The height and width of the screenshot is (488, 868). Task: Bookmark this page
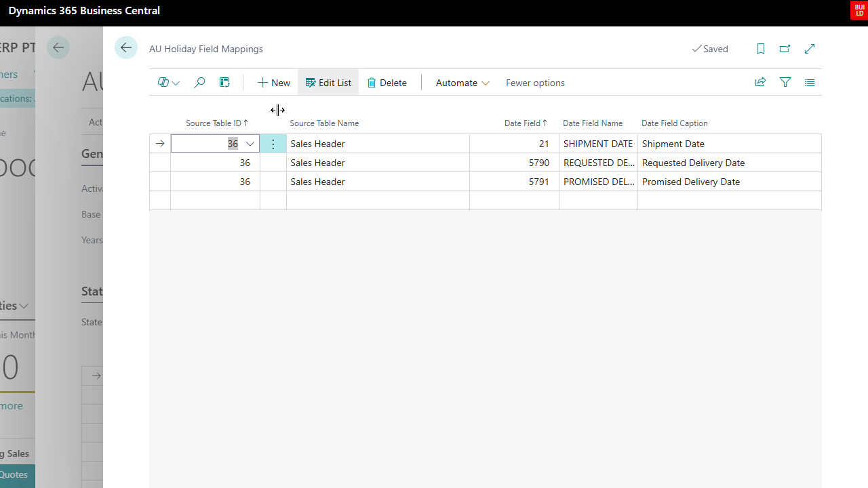click(761, 49)
